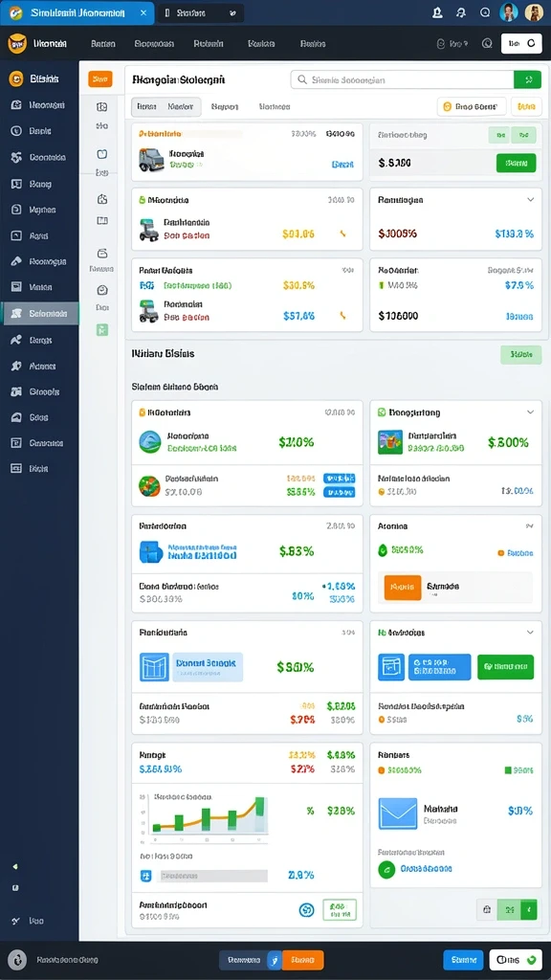Viewport: 551px width, 980px height.
Task: Click the blue circular icon beside the outlined green button
Action: point(306,910)
